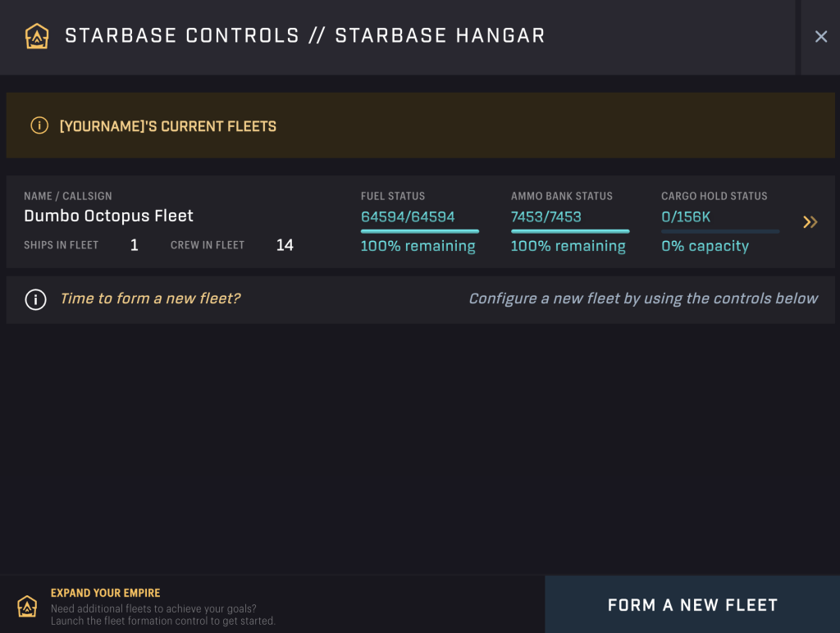Viewport: 840px width, 633px height.
Task: Click the Expand Your Empire heading
Action: (x=105, y=593)
